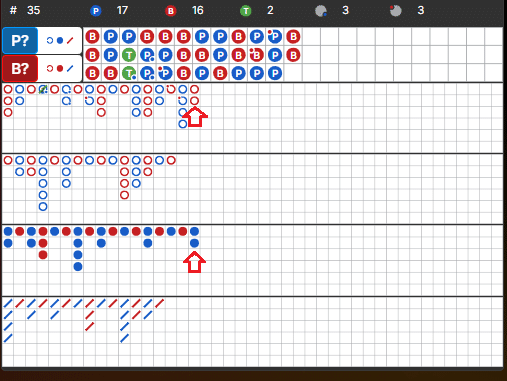Click the final B bead in bead road's top row

(293, 37)
